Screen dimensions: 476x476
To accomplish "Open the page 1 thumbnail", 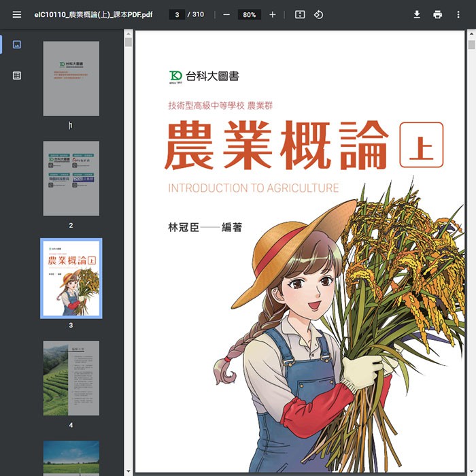I will (x=71, y=78).
